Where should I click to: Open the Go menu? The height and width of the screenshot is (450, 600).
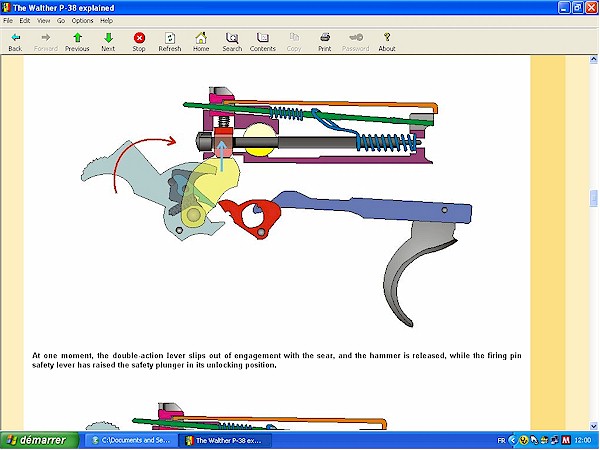(61, 21)
